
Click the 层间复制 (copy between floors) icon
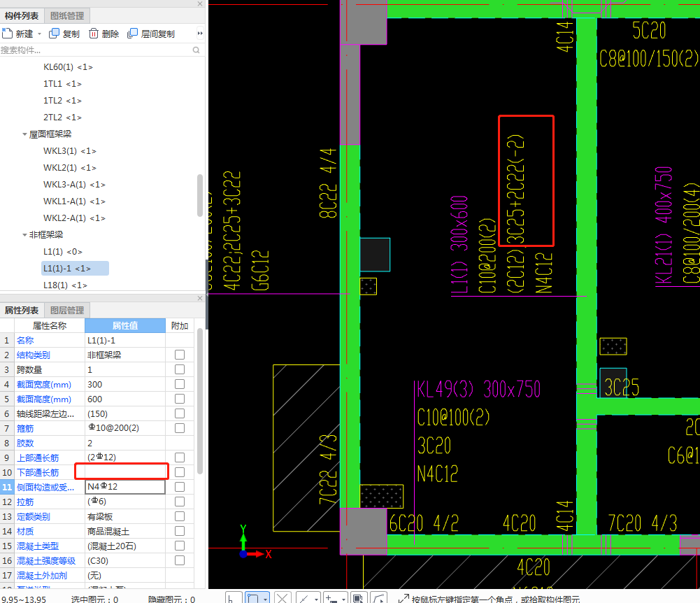(132, 34)
